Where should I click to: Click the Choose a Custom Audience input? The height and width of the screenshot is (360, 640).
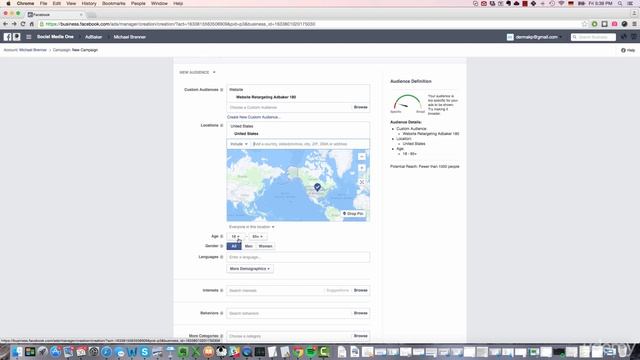[289, 107]
